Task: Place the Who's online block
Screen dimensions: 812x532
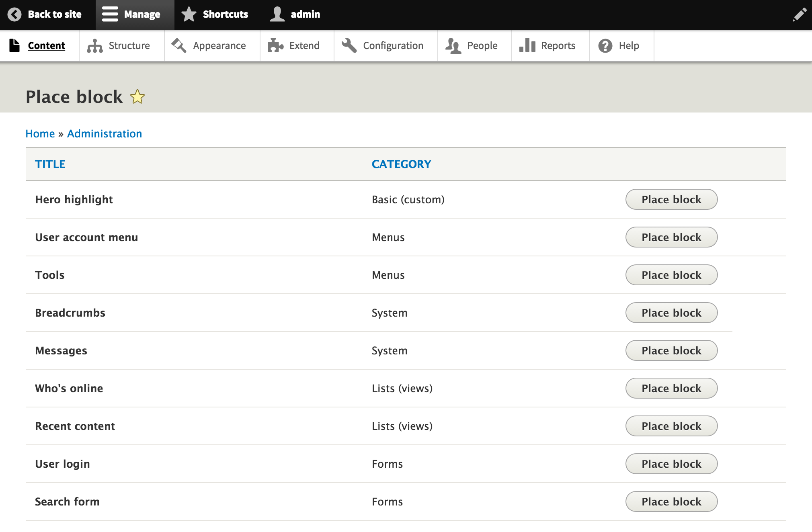Action: [x=671, y=388]
